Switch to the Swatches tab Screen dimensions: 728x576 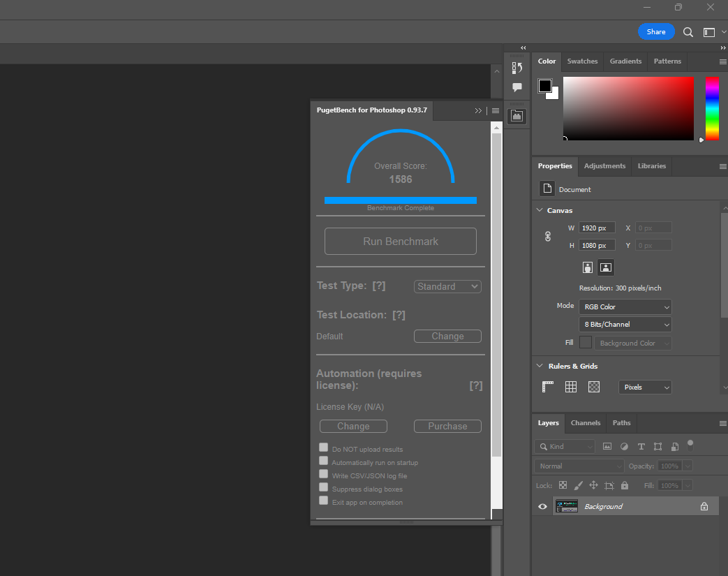pos(582,61)
